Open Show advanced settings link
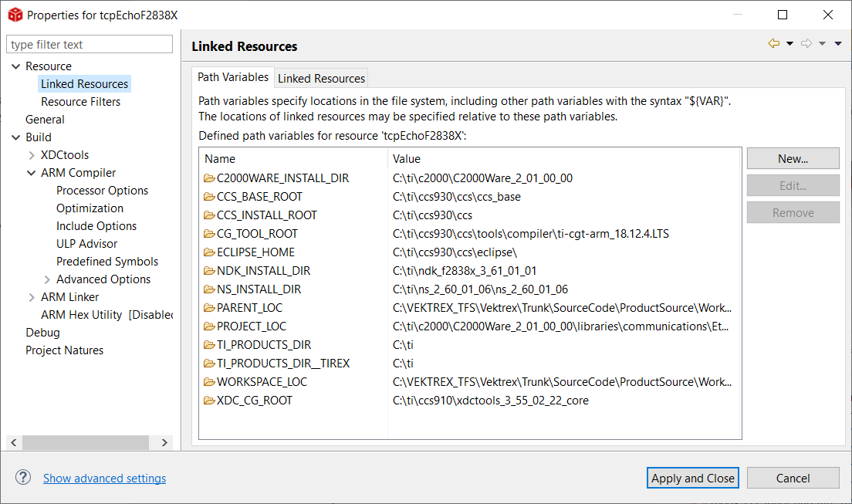 point(104,479)
